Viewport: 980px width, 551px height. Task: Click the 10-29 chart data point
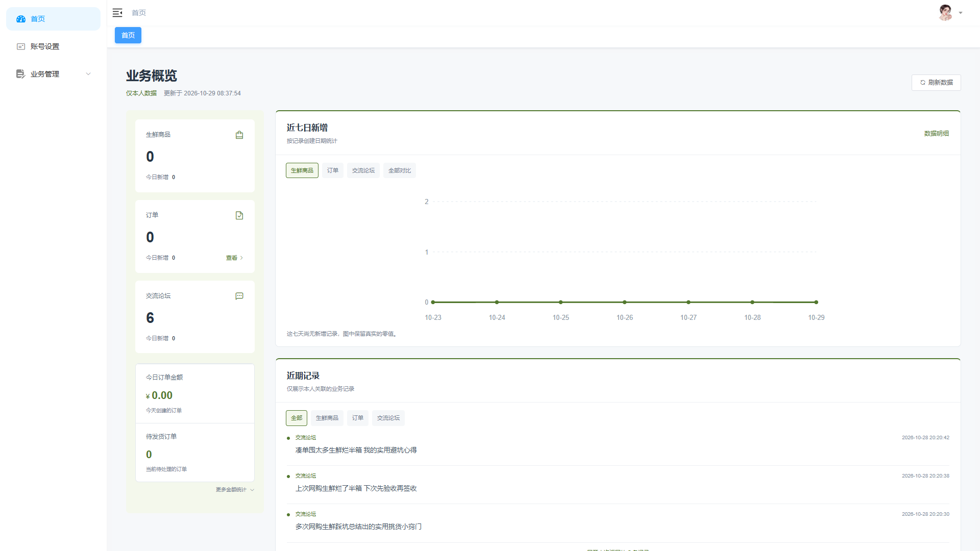816,302
